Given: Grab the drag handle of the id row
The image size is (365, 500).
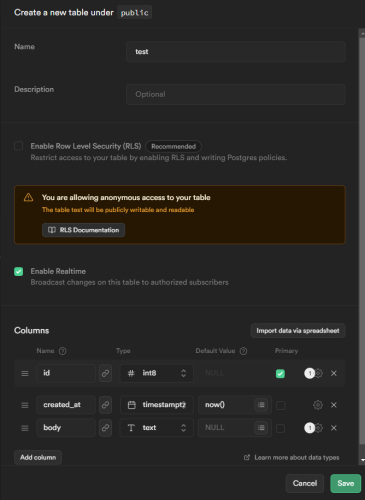Looking at the screenshot, I should pyautogui.click(x=25, y=373).
